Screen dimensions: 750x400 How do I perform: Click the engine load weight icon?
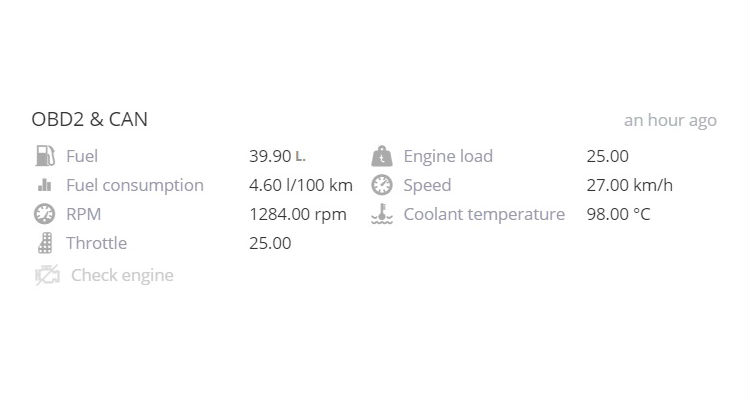click(382, 156)
